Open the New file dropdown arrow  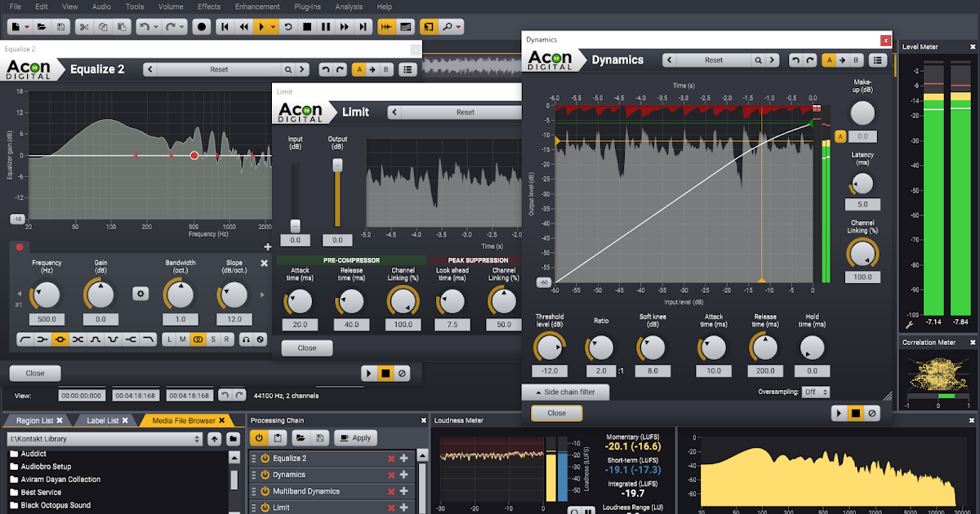(x=27, y=27)
